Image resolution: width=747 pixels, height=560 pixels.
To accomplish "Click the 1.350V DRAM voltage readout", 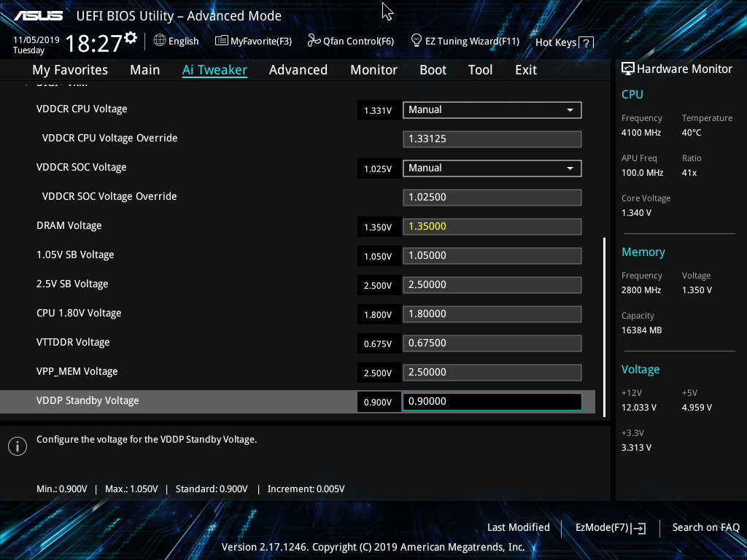I will click(378, 227).
